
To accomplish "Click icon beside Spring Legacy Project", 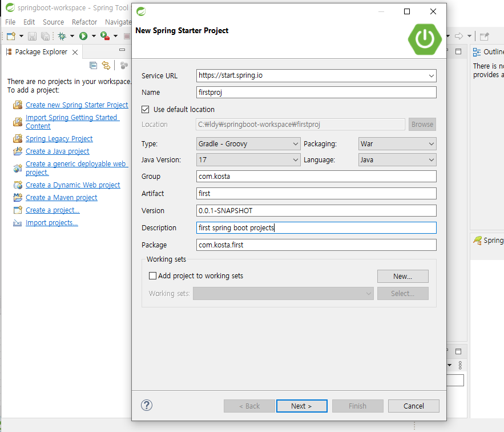I will click(18, 139).
